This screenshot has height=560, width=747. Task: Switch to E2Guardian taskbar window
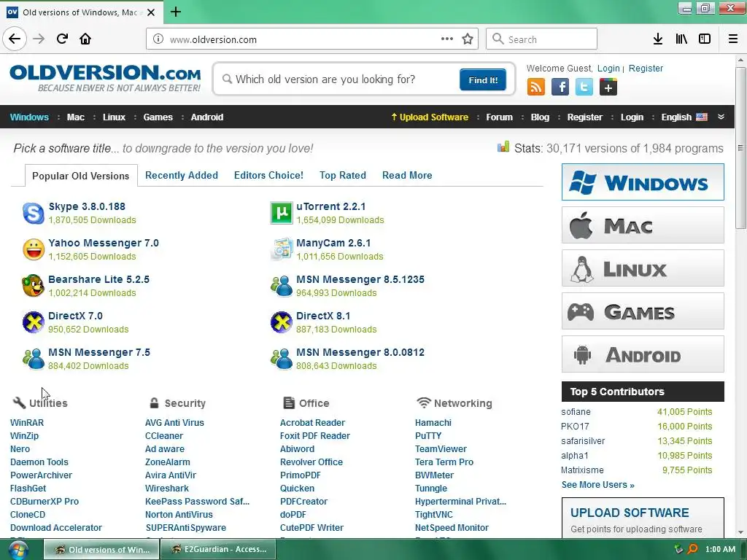218,549
